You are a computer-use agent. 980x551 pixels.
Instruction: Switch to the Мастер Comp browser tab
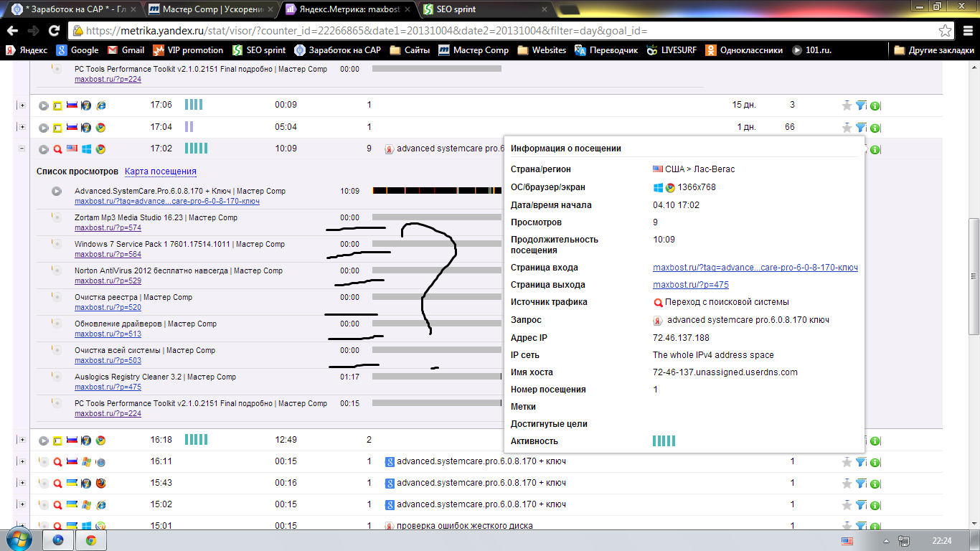[212, 9]
